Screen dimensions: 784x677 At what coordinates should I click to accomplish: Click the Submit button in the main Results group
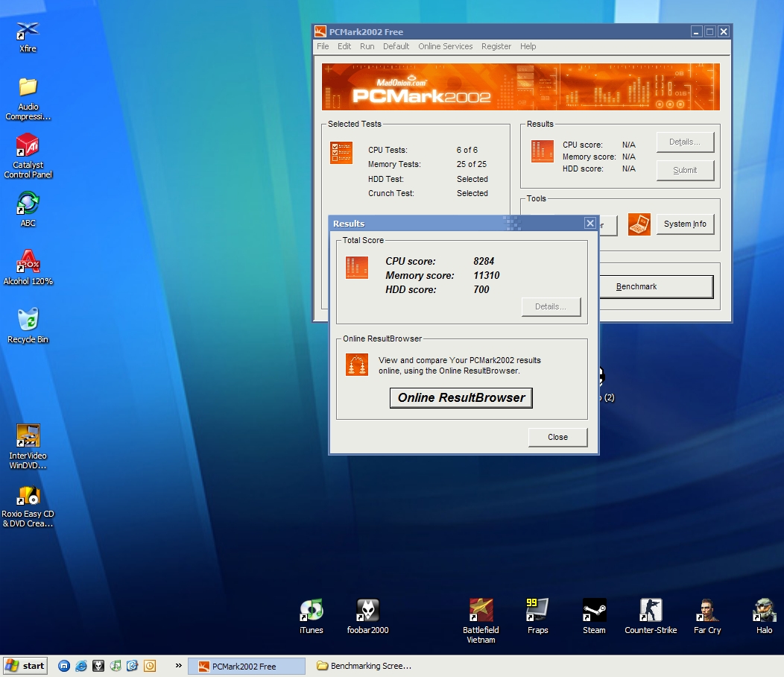[685, 170]
